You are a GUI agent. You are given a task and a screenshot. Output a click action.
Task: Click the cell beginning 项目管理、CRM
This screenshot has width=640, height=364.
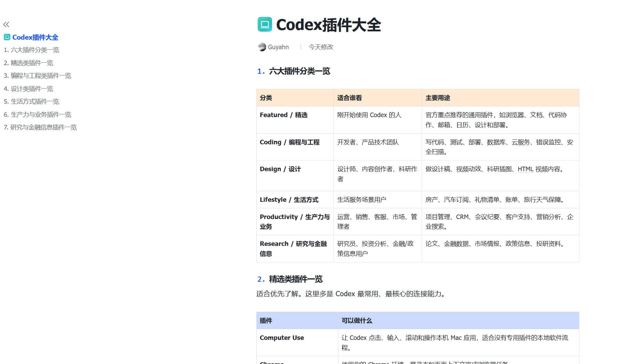click(x=500, y=222)
